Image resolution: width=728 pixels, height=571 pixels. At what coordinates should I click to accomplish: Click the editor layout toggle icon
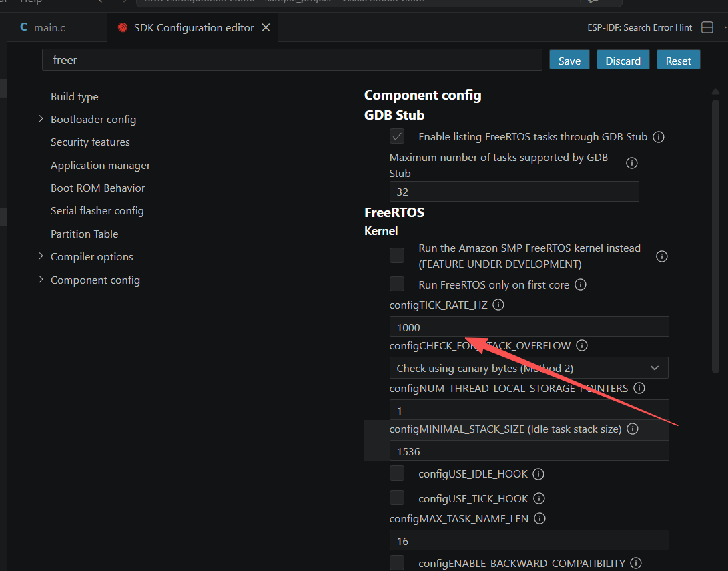[x=707, y=27]
